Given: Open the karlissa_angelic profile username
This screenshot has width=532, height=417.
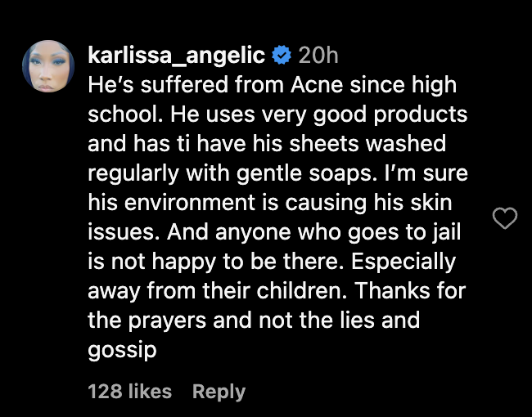Looking at the screenshot, I should (x=176, y=56).
